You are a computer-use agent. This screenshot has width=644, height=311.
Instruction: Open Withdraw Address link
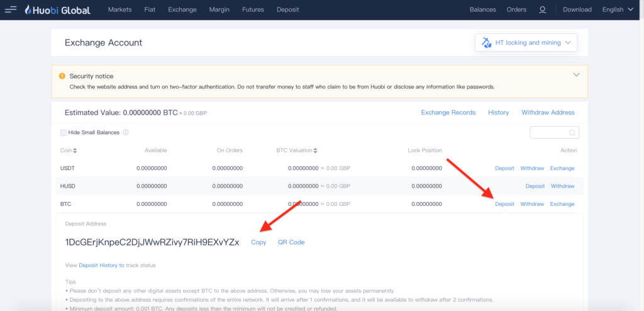point(548,112)
